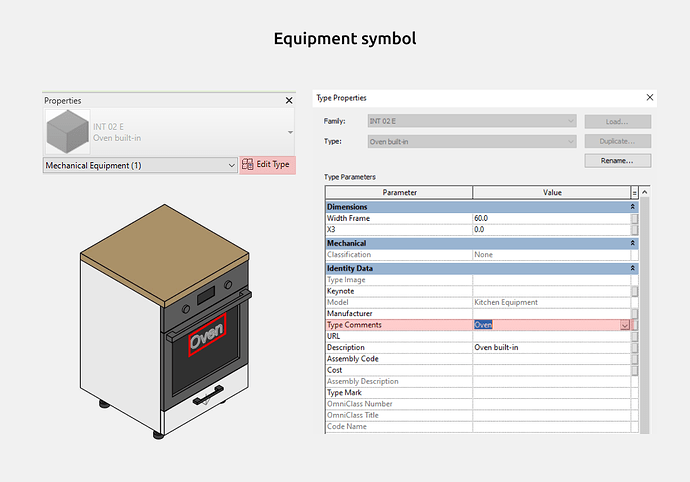The image size is (690, 482).
Task: Click the Cost associate parameter button
Action: click(634, 370)
